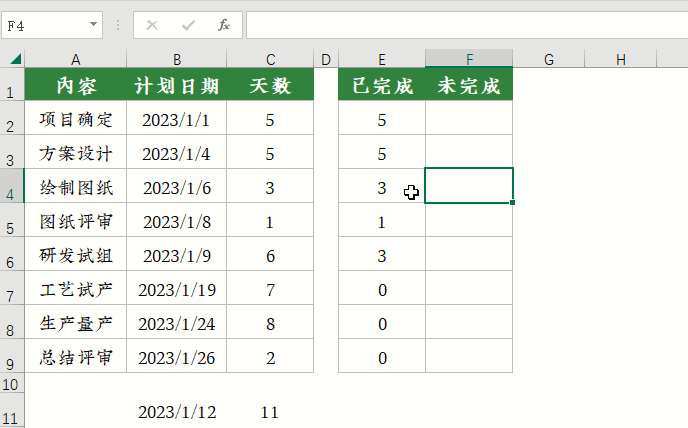Click the Select All triangle corner
This screenshot has height=428, width=688.
tap(15, 59)
